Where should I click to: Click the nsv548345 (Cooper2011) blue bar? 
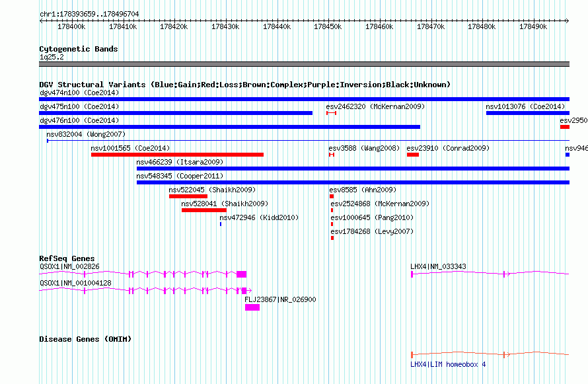pos(353,182)
